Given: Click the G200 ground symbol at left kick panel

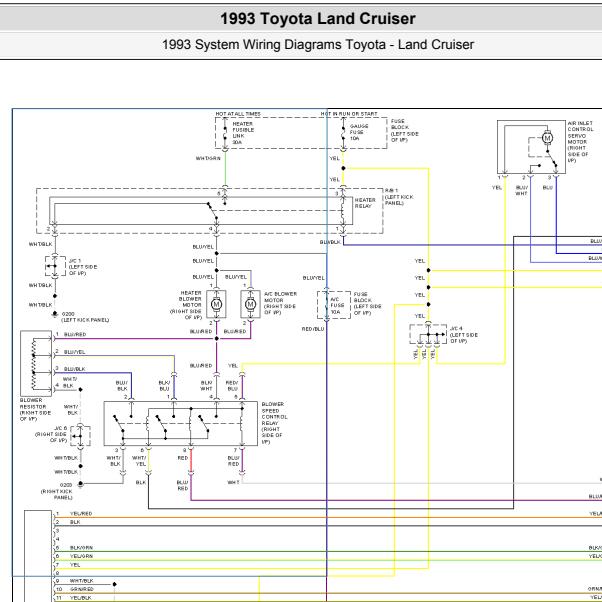Looking at the screenshot, I should click(55, 314).
